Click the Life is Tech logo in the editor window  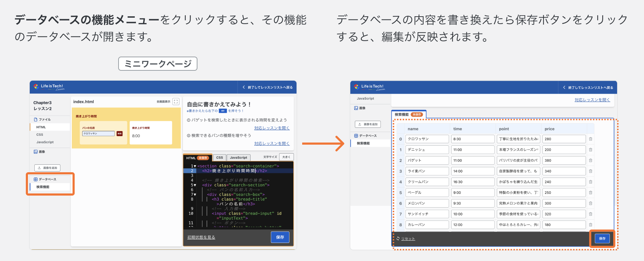point(49,87)
